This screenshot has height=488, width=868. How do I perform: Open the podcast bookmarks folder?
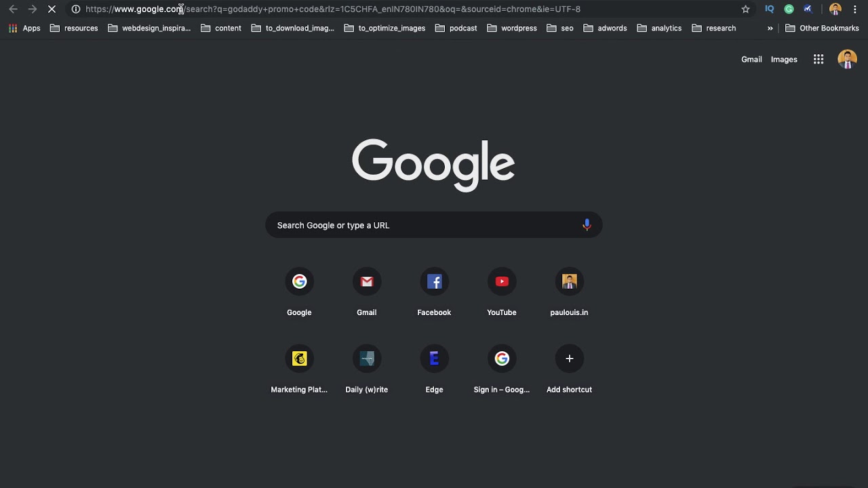click(456, 28)
